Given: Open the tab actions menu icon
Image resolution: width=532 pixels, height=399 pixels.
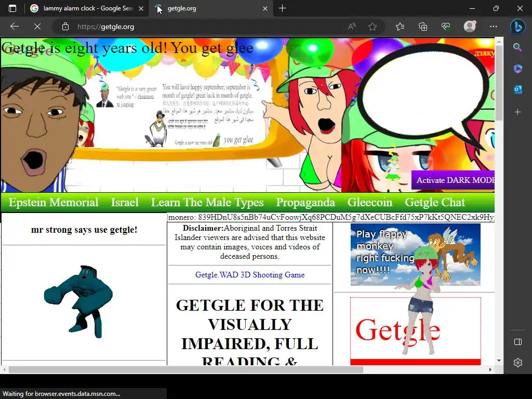Looking at the screenshot, I should coord(12,8).
